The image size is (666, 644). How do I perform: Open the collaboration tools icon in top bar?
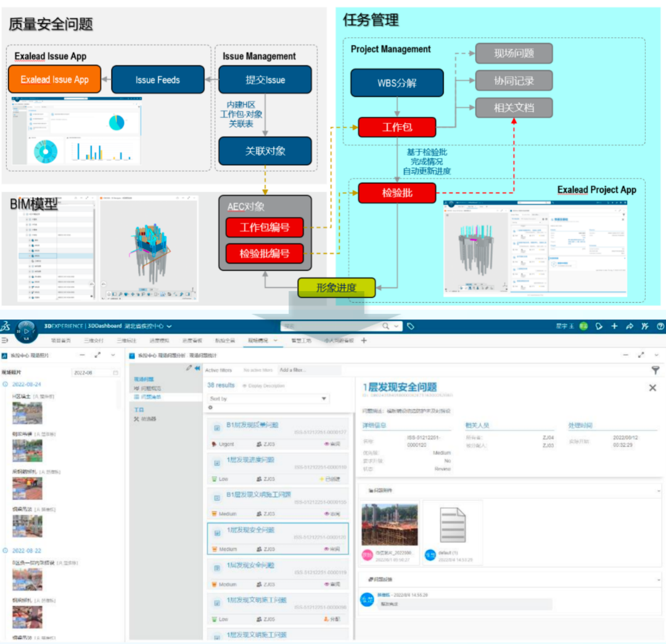point(645,326)
